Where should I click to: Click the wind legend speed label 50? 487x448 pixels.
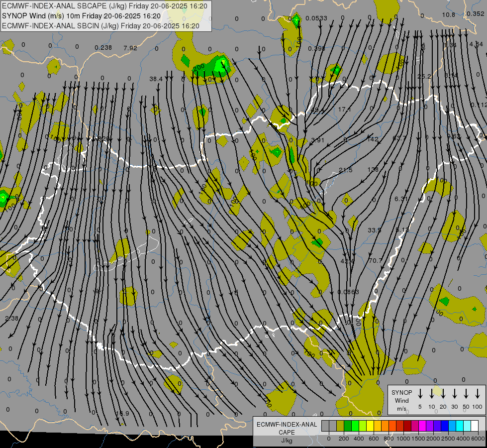pos(466,407)
